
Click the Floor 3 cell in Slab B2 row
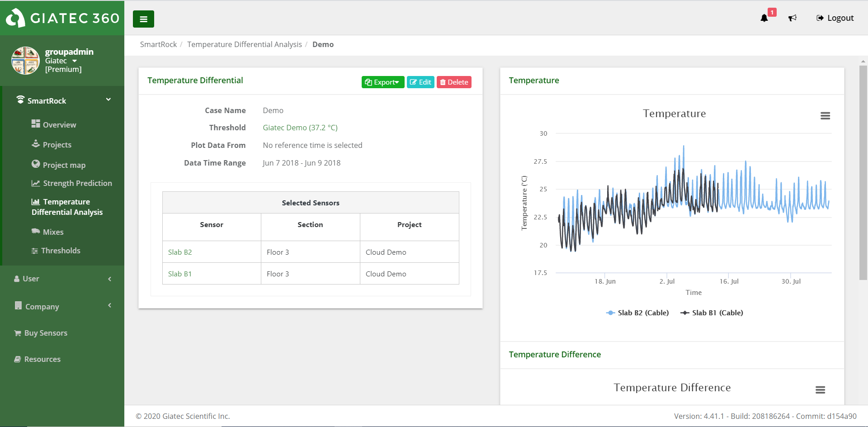(x=311, y=252)
